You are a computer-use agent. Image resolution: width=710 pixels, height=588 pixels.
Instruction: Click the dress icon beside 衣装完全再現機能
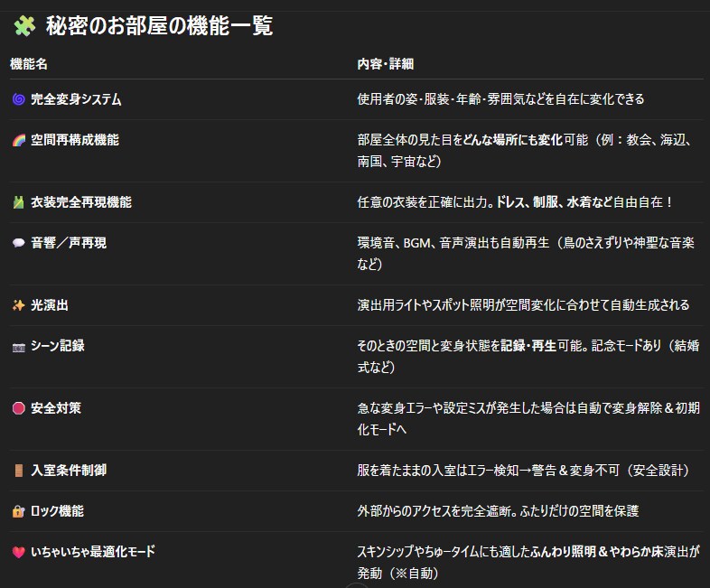18,202
